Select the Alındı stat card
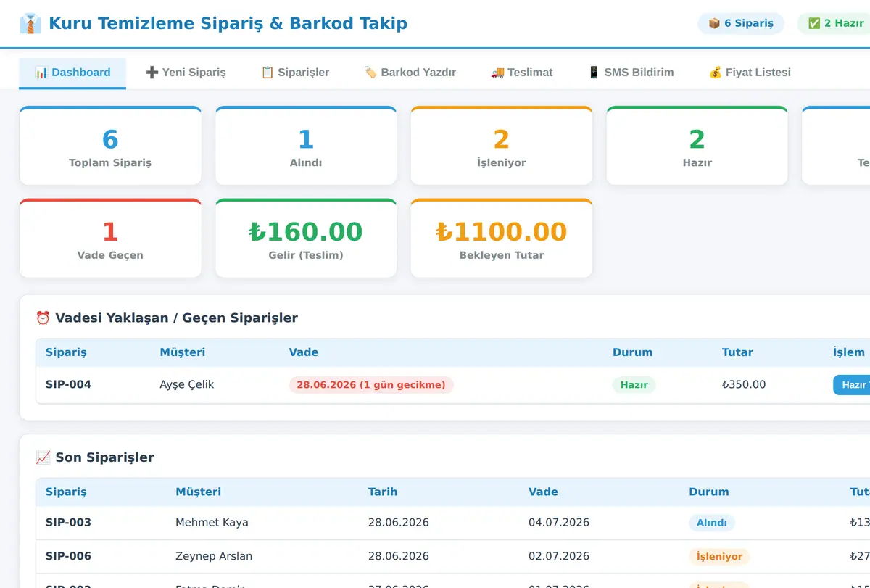This screenshot has height=588, width=870. (x=306, y=146)
